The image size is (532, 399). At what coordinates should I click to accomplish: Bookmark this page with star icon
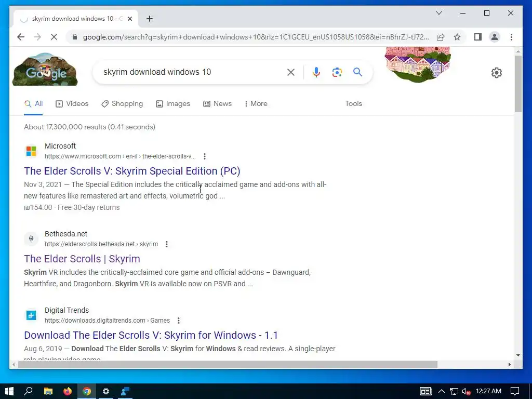coord(457,37)
